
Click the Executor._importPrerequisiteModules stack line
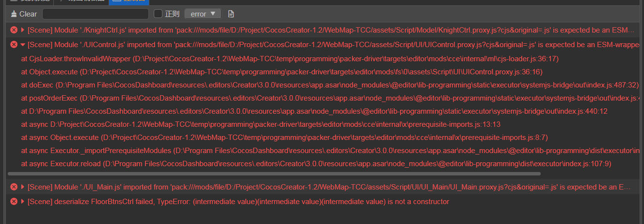[331, 151]
